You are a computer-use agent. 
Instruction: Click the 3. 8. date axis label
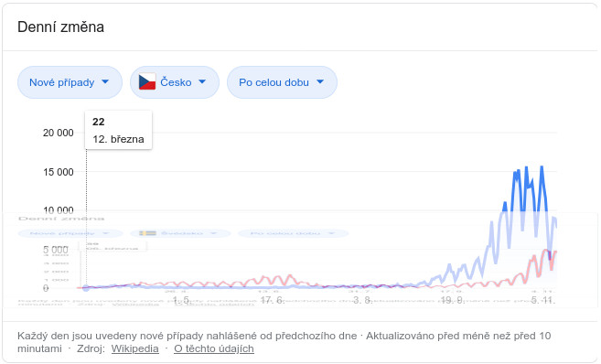point(362,300)
